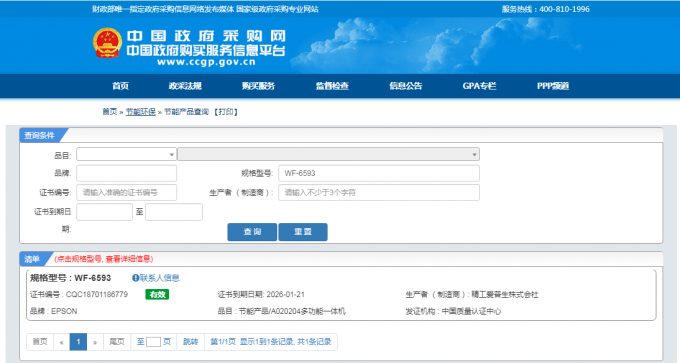Click the 节能产品/A020204多功能一体机 text

[x=292, y=311]
